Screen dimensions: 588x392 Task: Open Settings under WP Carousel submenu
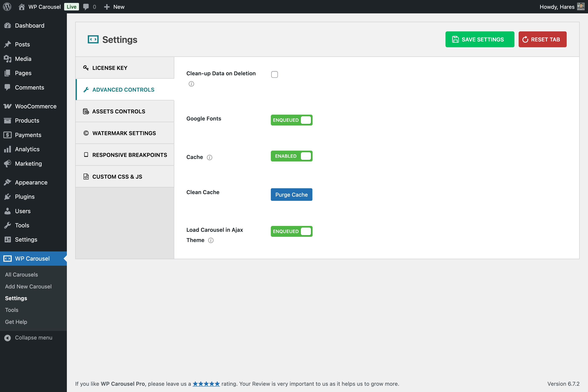(x=16, y=298)
